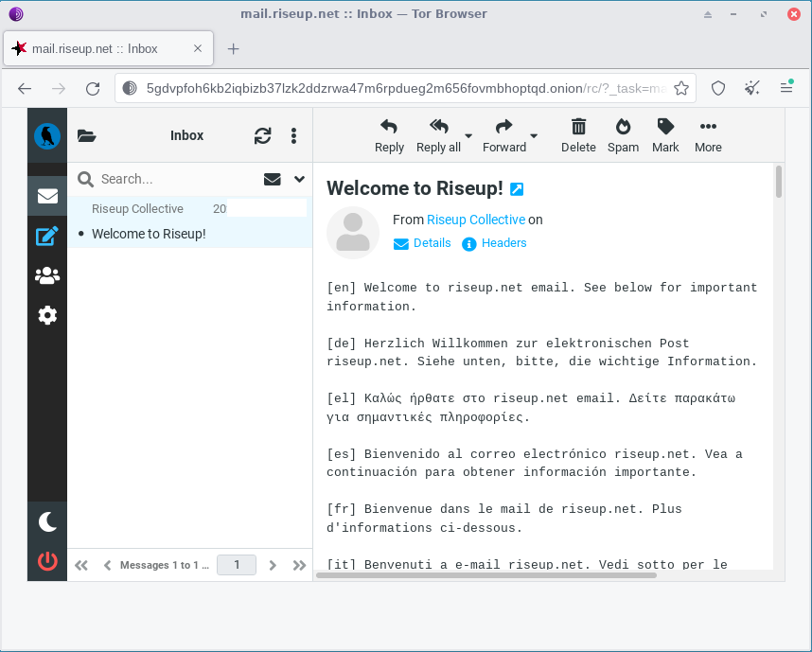
Task: Toggle dark mode moon icon
Action: (47, 520)
